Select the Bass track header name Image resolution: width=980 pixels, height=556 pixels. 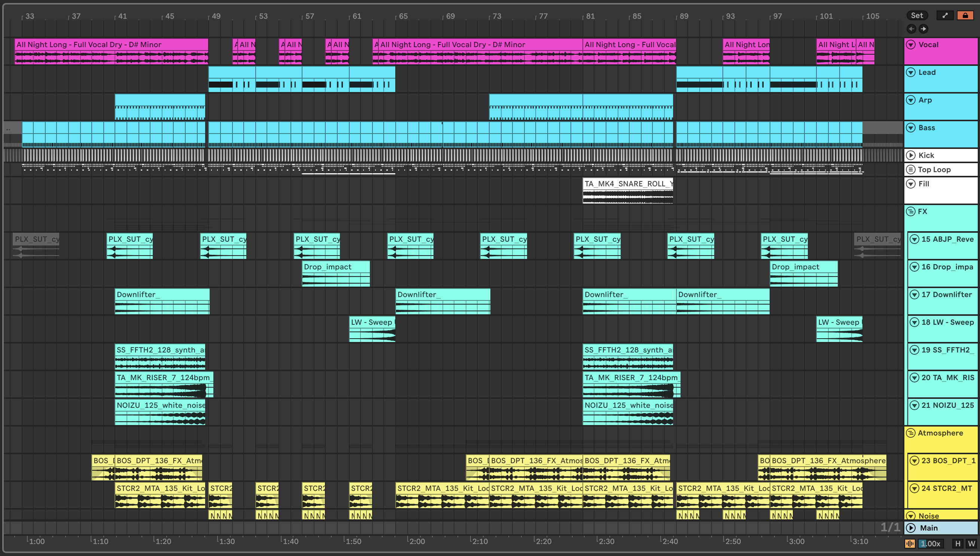926,128
